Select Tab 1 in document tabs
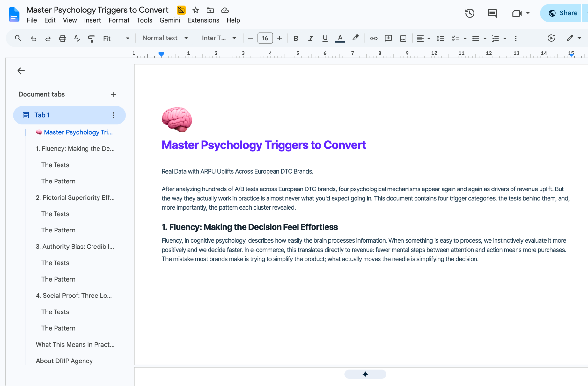The image size is (588, 386). point(69,115)
